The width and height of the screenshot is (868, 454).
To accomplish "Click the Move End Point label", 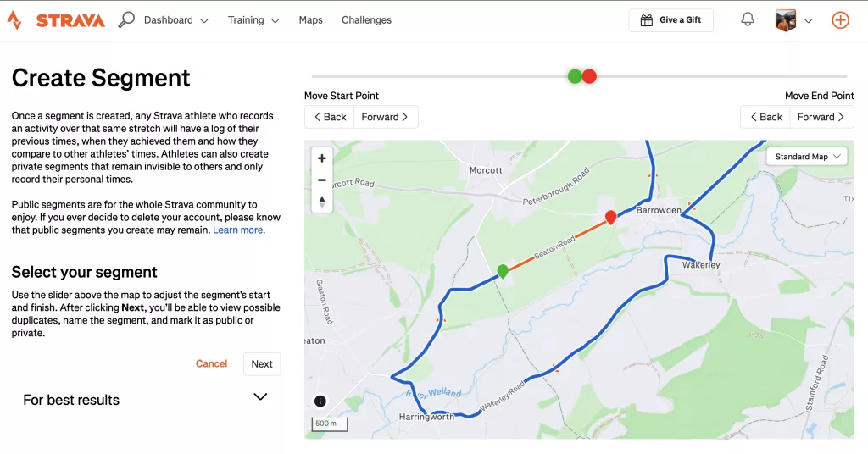I will [x=820, y=96].
